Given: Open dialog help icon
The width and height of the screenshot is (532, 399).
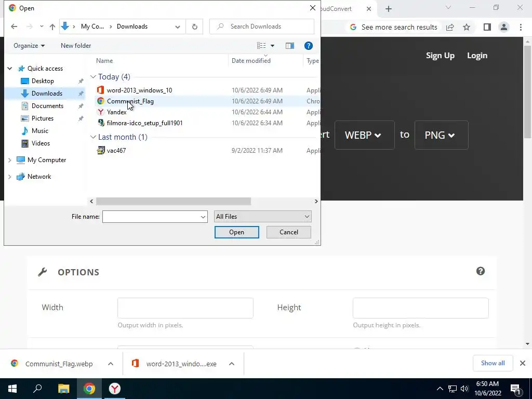Looking at the screenshot, I should (309, 46).
